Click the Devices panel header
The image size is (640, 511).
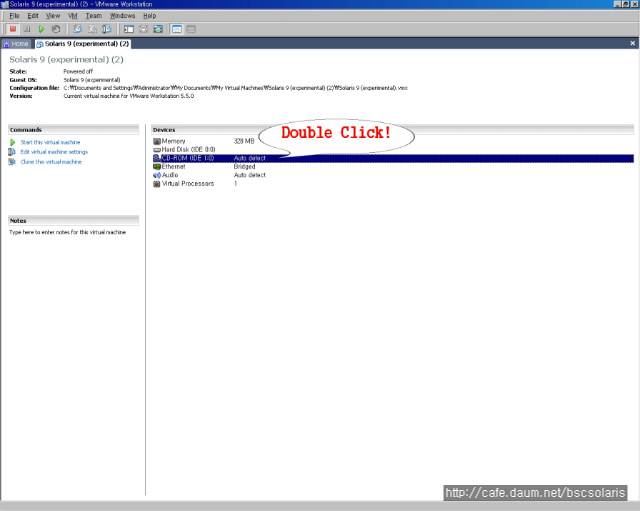tap(392, 129)
